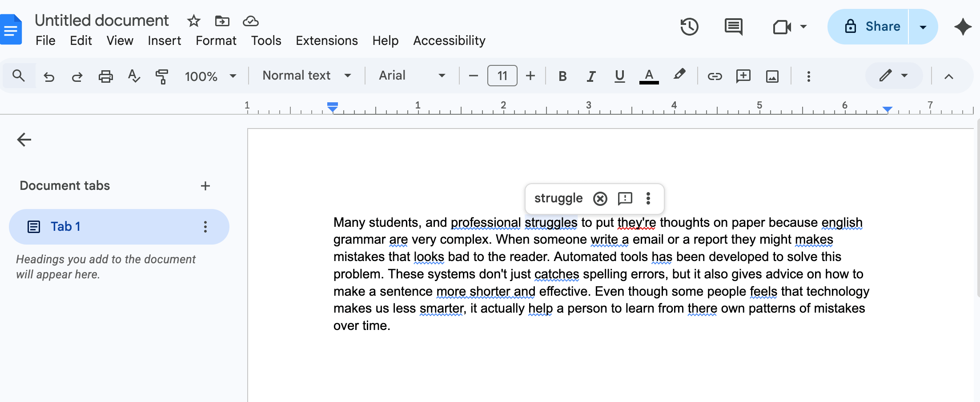Open the Extensions menu
Screen dimensions: 980x402
point(327,40)
